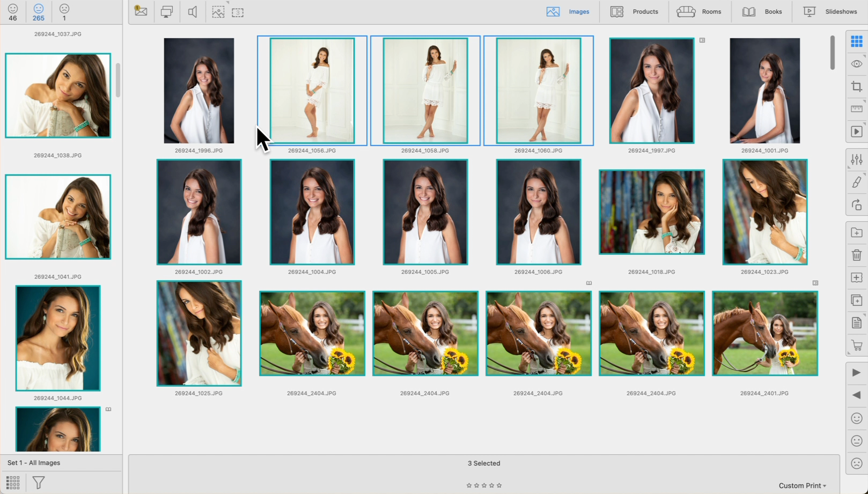Click the brush retouch tool icon
The image size is (868, 494).
point(856,183)
